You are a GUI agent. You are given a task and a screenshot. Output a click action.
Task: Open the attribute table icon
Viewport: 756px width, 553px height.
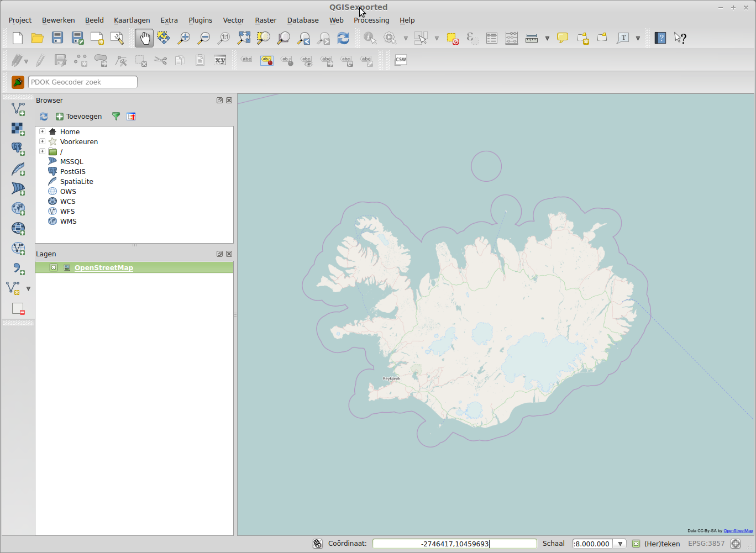tap(491, 38)
